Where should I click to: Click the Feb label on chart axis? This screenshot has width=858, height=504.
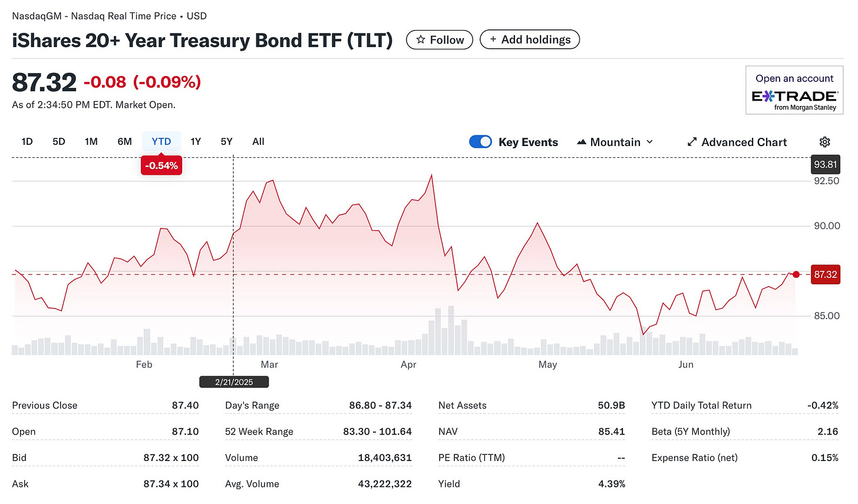144,364
